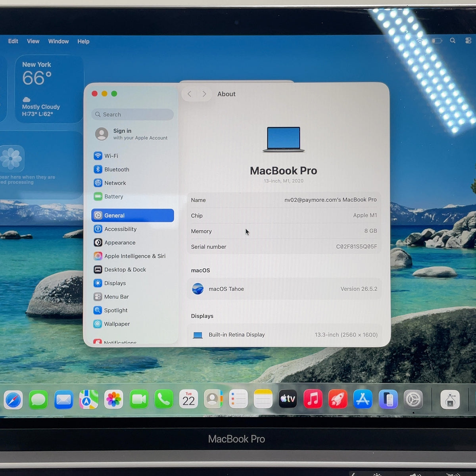Click the computer Name row

(x=284, y=200)
